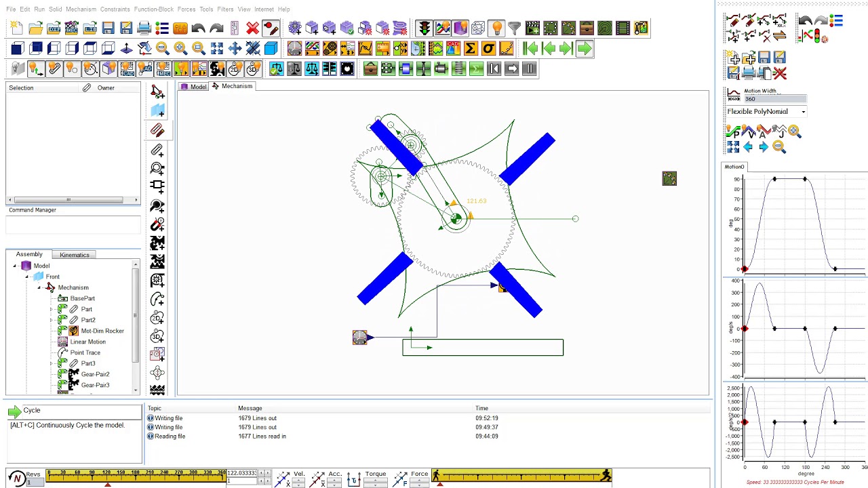The width and height of the screenshot is (868, 488).
Task: Toggle the Jerk graph display (J)
Action: (x=779, y=131)
